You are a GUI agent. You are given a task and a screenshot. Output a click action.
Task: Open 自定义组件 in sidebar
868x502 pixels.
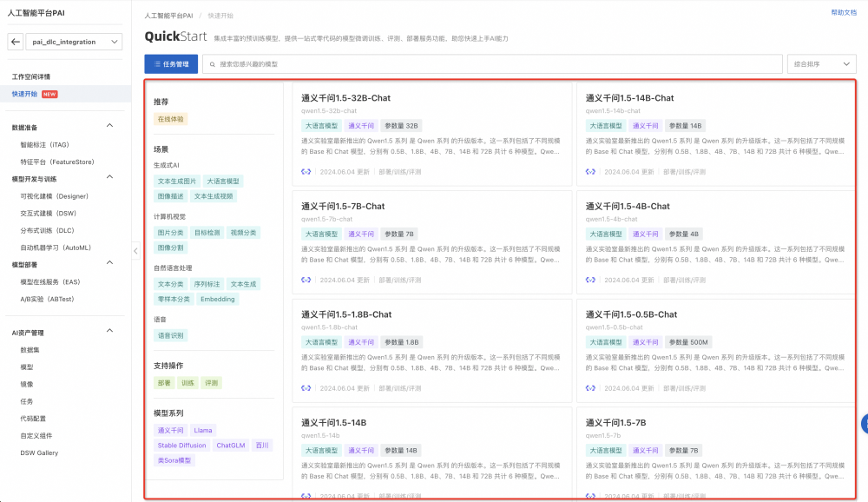(x=36, y=436)
